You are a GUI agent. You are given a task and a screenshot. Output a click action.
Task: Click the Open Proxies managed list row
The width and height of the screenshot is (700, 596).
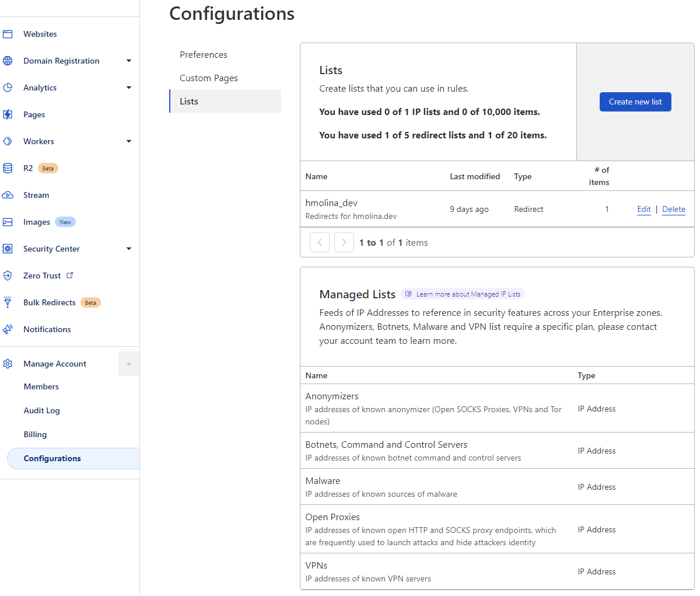pos(497,529)
